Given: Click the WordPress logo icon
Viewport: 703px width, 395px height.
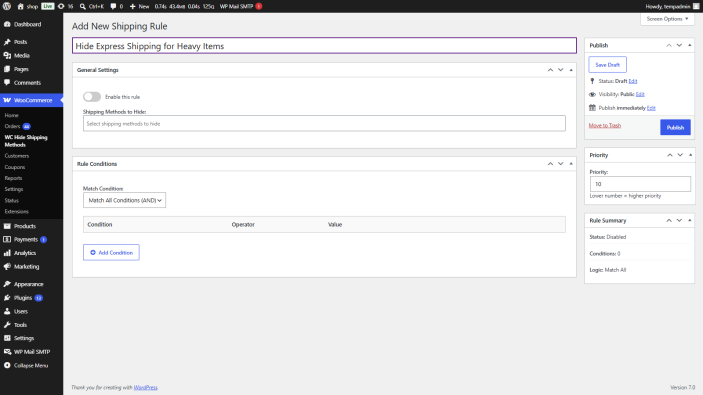Looking at the screenshot, I should [7, 6].
